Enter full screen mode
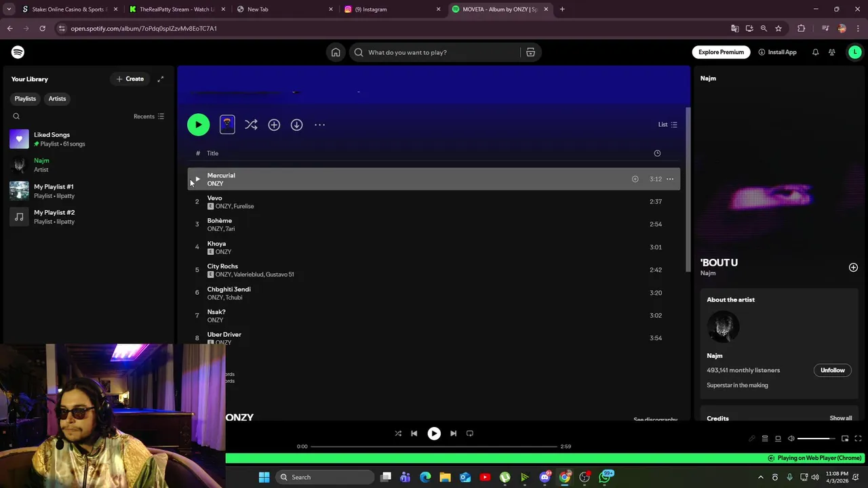The height and width of the screenshot is (488, 868). pos(858,439)
